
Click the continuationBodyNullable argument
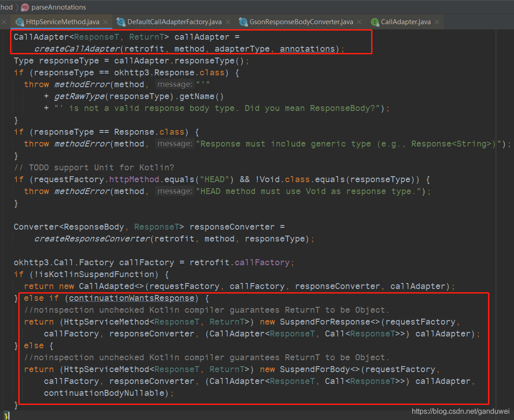pos(104,393)
